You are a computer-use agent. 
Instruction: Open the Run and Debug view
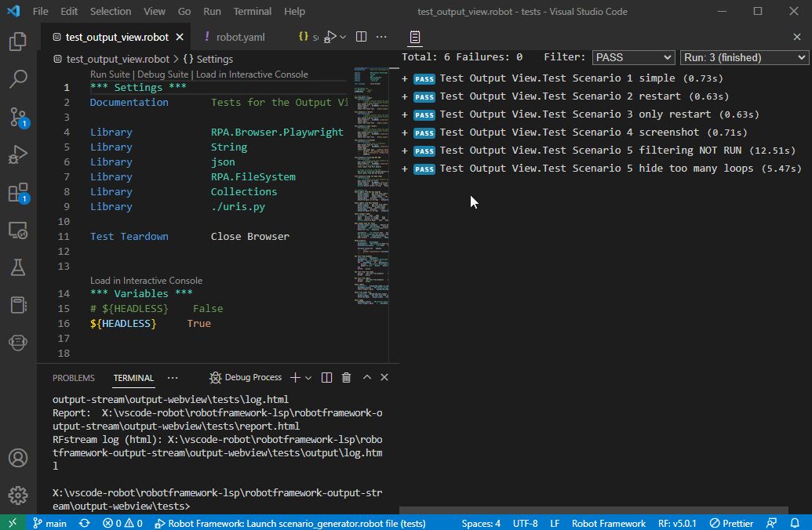(18, 154)
